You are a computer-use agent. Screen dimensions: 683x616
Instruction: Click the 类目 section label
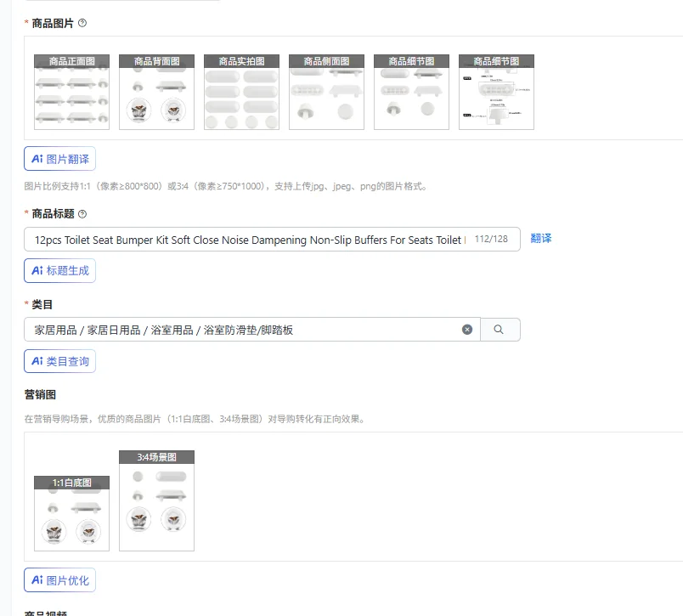(x=42, y=304)
